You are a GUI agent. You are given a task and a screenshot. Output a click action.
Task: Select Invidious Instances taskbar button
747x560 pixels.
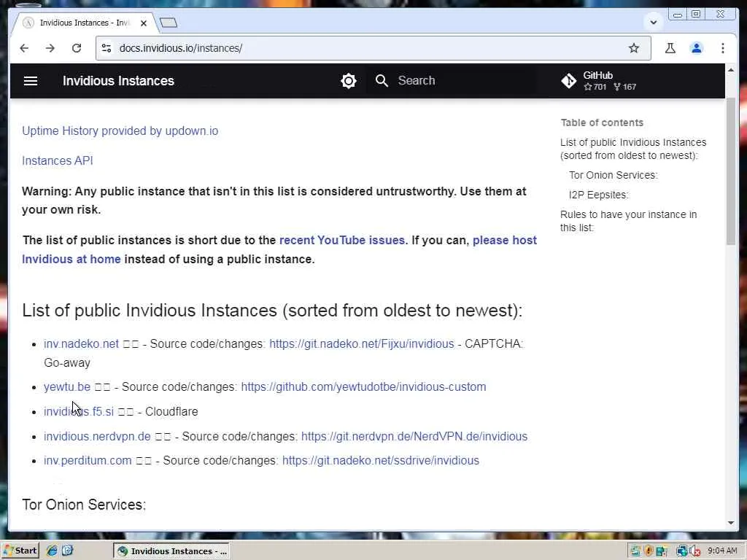[x=171, y=551]
